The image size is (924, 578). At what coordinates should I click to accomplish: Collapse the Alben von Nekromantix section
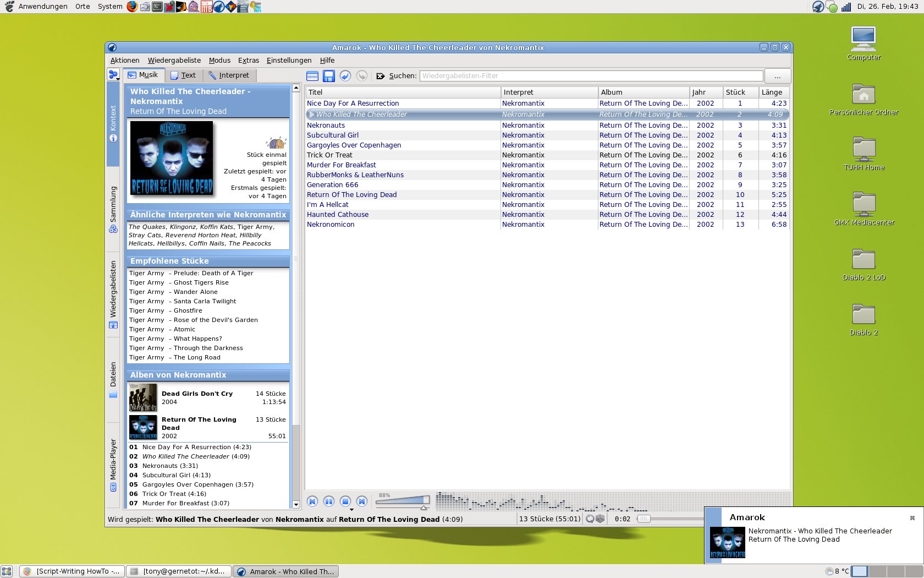208,375
